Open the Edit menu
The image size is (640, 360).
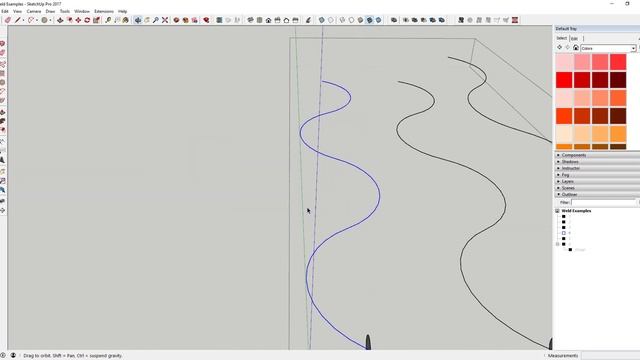click(4, 11)
